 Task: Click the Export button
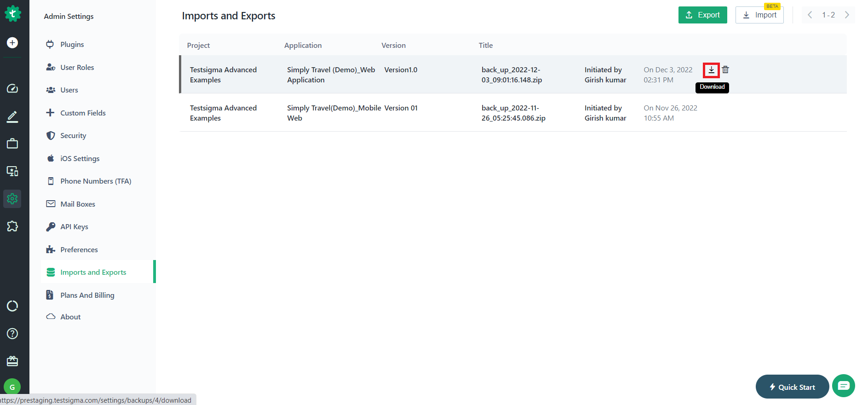tap(703, 15)
